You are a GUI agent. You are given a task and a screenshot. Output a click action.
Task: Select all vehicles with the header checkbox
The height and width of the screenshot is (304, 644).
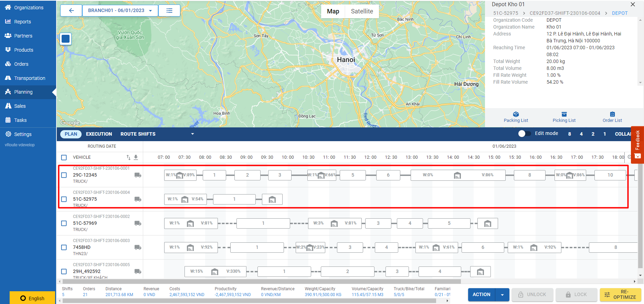coord(64,157)
